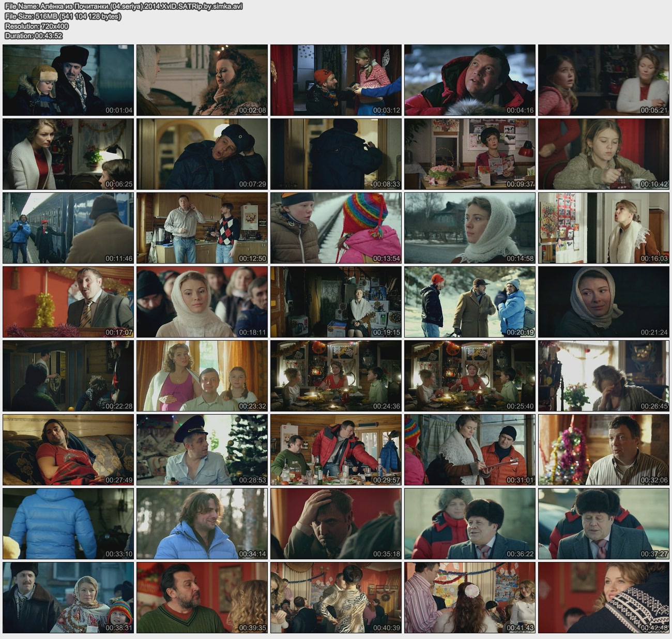Click the thumbnail timestamped 00:01:04
Screen dimensions: 672x639
pyautogui.click(x=68, y=80)
